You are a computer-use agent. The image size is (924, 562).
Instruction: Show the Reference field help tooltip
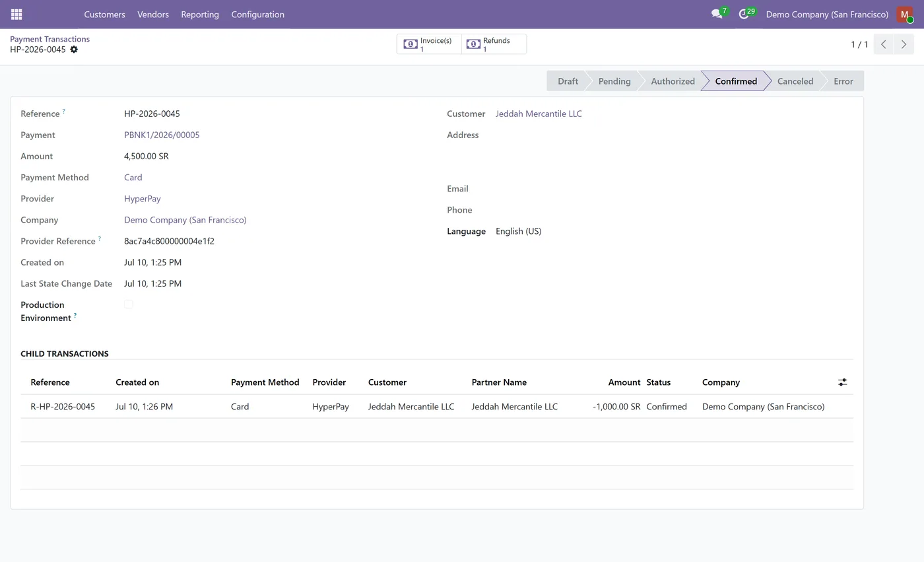(x=64, y=112)
